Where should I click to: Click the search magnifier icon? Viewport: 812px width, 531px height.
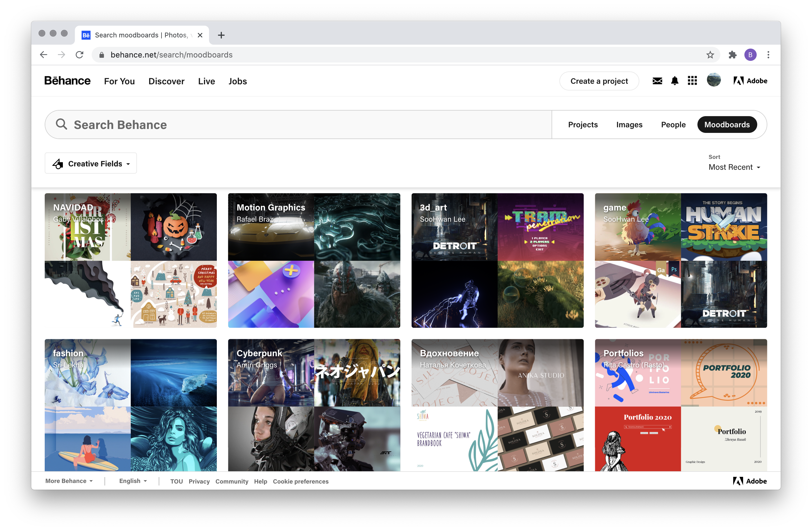point(61,125)
